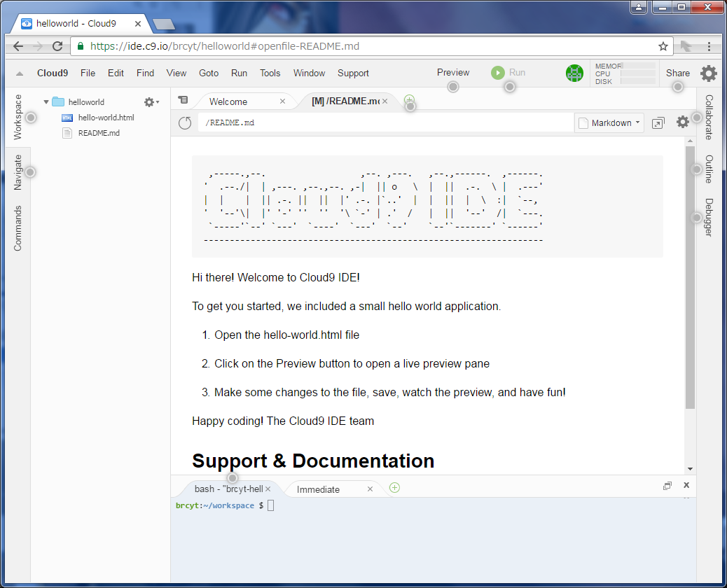Collapse the helloworld folder tree arrow
Image resolution: width=727 pixels, height=588 pixels.
point(46,102)
